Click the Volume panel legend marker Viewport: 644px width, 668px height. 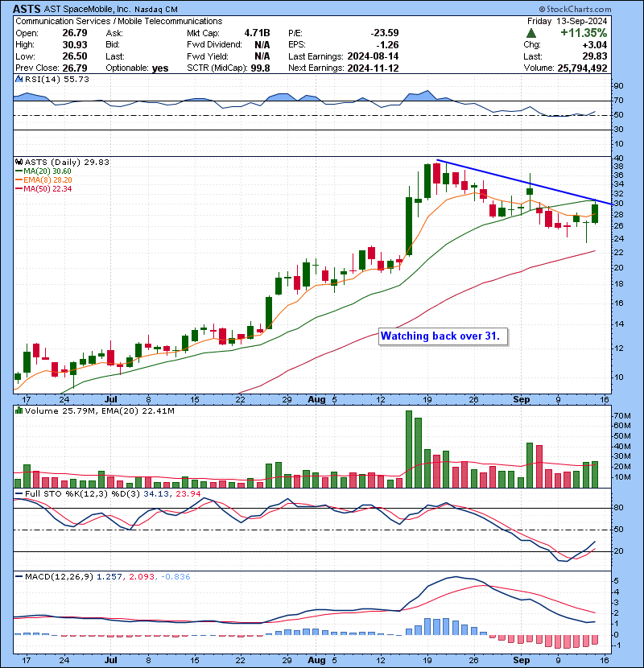(18, 411)
